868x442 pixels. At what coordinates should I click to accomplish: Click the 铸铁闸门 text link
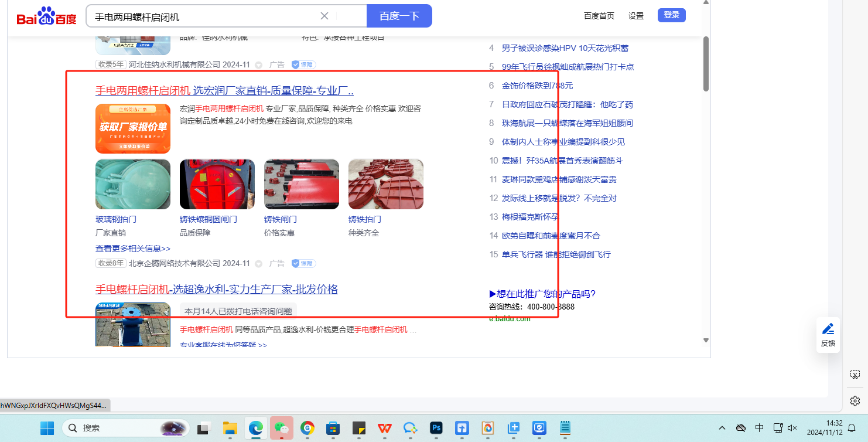(x=281, y=219)
